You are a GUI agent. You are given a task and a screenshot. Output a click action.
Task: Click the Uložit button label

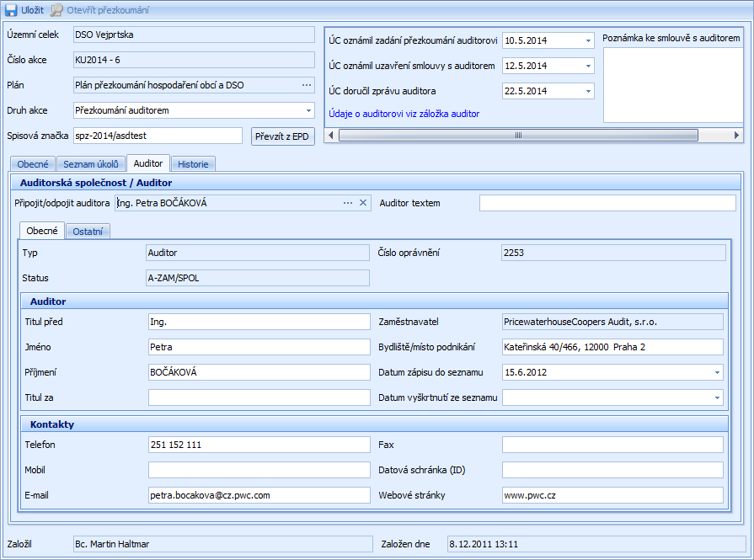[32, 10]
